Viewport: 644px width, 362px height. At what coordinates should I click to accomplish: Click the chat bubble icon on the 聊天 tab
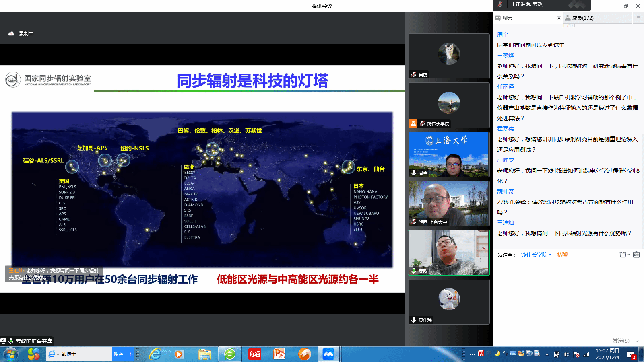pyautogui.click(x=498, y=18)
